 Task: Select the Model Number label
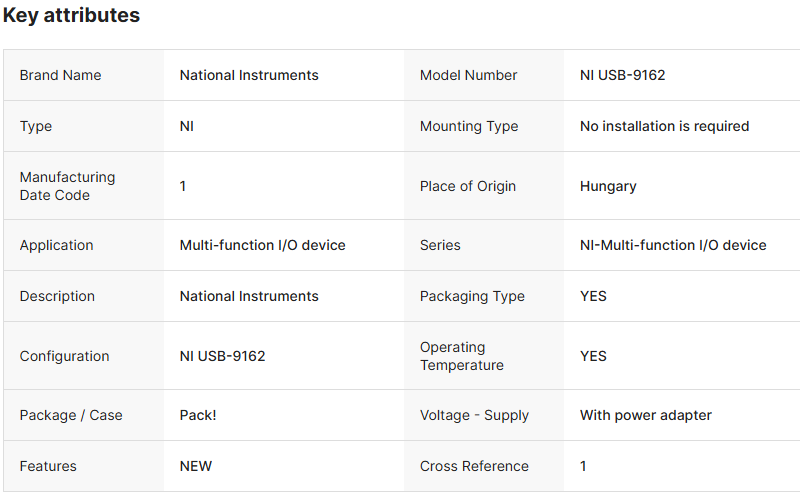[x=468, y=75]
